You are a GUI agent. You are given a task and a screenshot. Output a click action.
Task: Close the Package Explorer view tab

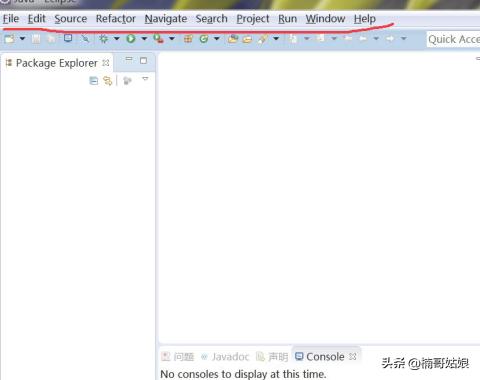[106, 63]
